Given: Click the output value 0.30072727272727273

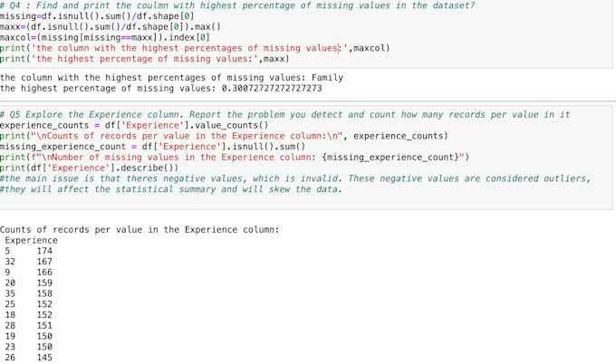Looking at the screenshot, I should click(x=271, y=89).
